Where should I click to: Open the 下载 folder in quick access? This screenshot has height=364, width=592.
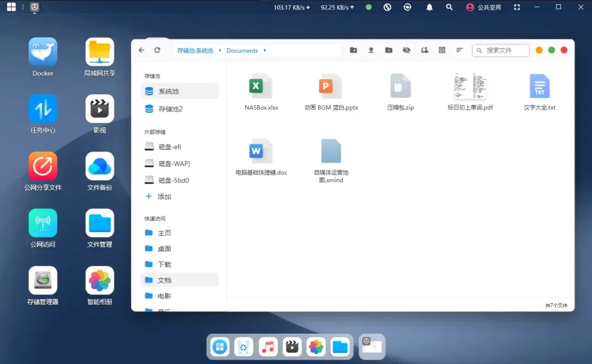pos(164,264)
